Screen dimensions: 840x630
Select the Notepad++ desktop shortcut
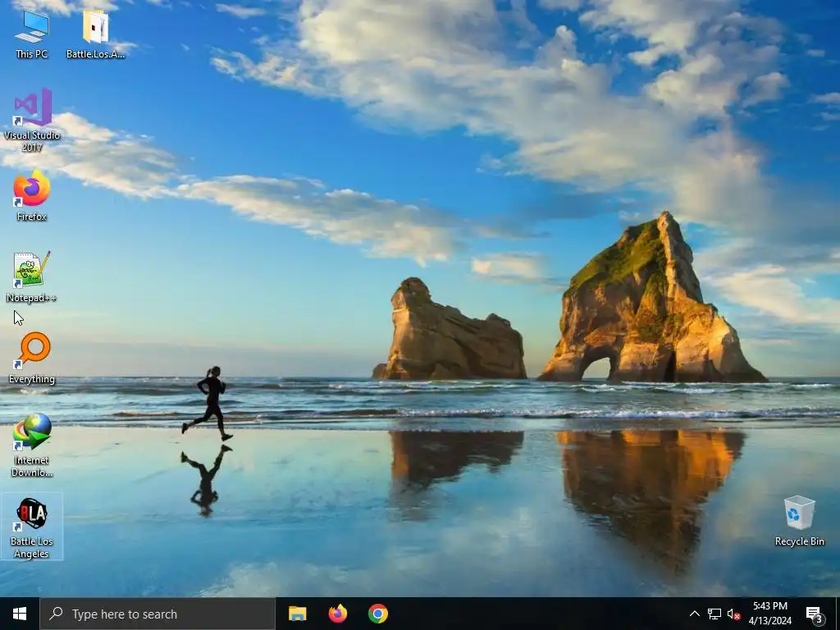pos(32,277)
